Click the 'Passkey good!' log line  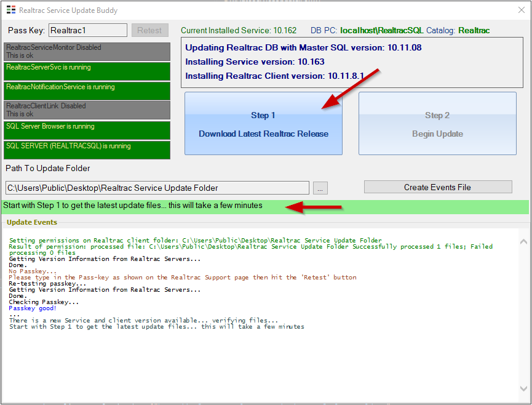click(33, 308)
